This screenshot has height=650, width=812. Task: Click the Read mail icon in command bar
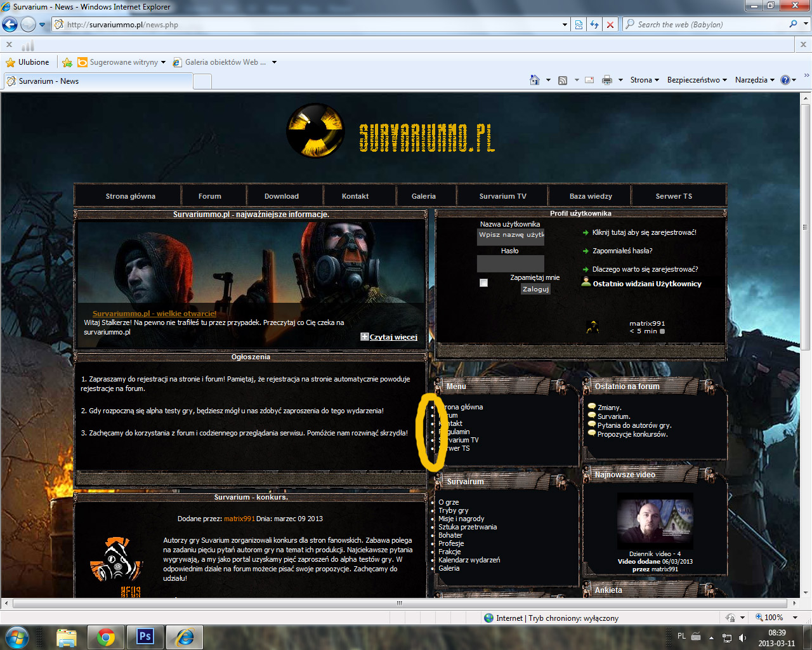tap(589, 80)
